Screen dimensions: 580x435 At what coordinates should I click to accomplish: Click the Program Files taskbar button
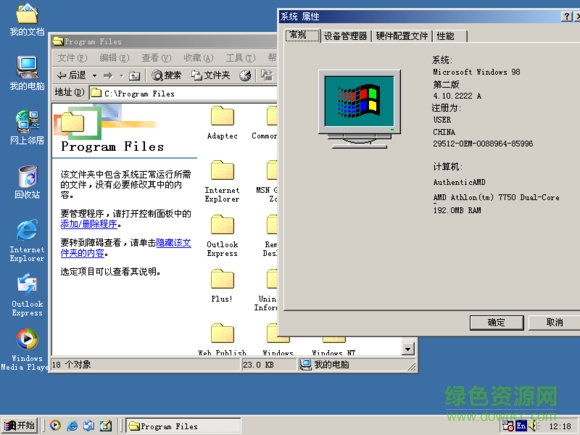pos(183,426)
